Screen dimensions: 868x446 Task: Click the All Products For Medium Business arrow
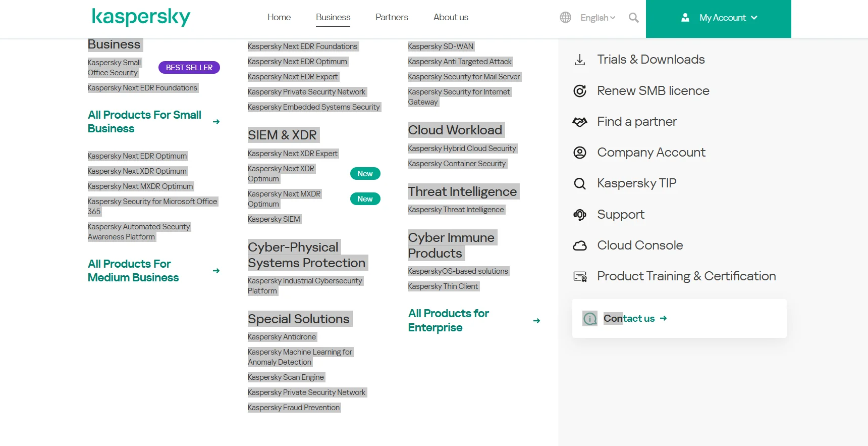click(216, 271)
